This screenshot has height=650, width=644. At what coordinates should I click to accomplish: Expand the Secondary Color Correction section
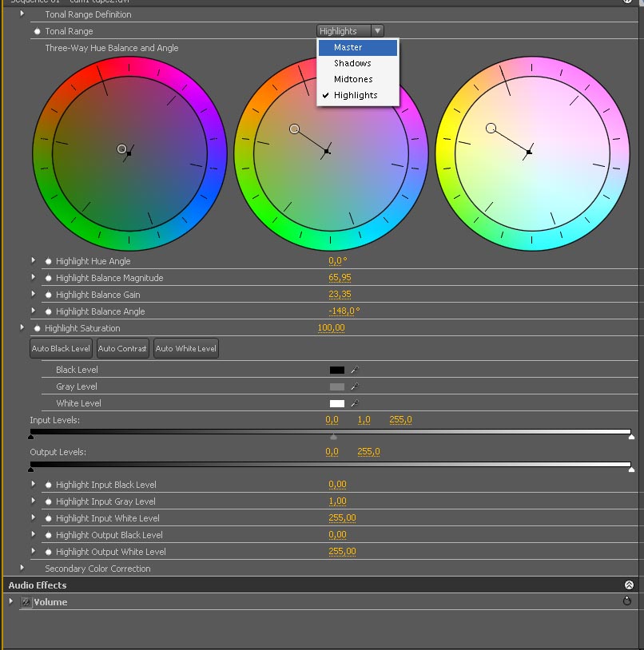[x=22, y=569]
